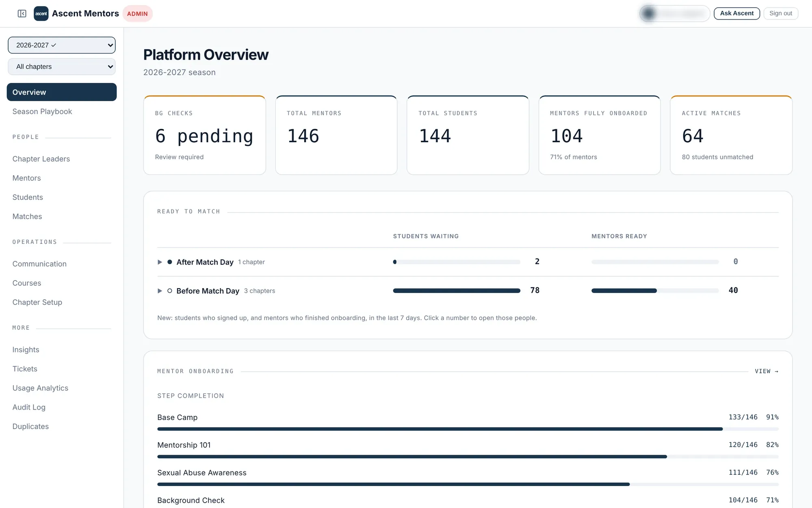Viewport: 812px width, 508px height.
Task: Open the 2026-2027 season dropdown
Action: 62,45
